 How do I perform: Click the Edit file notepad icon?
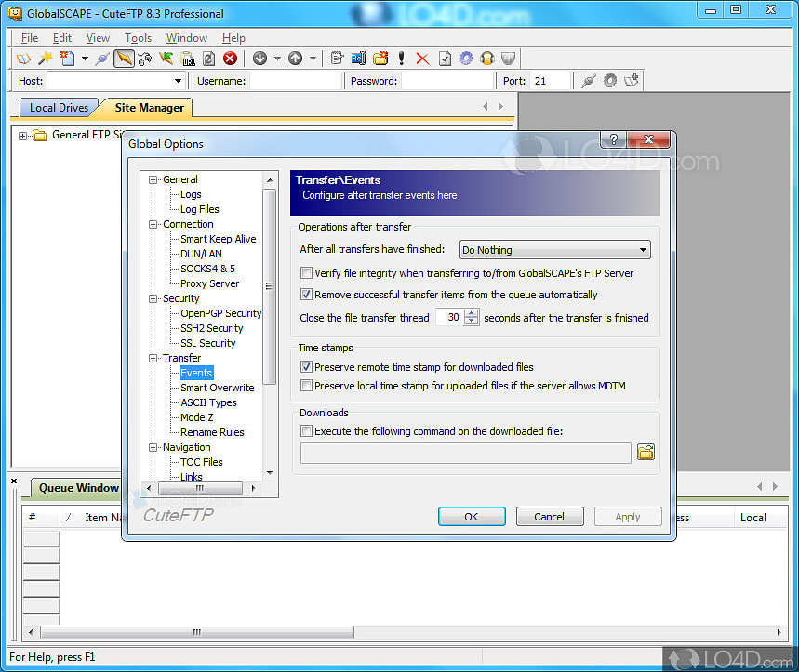click(337, 59)
